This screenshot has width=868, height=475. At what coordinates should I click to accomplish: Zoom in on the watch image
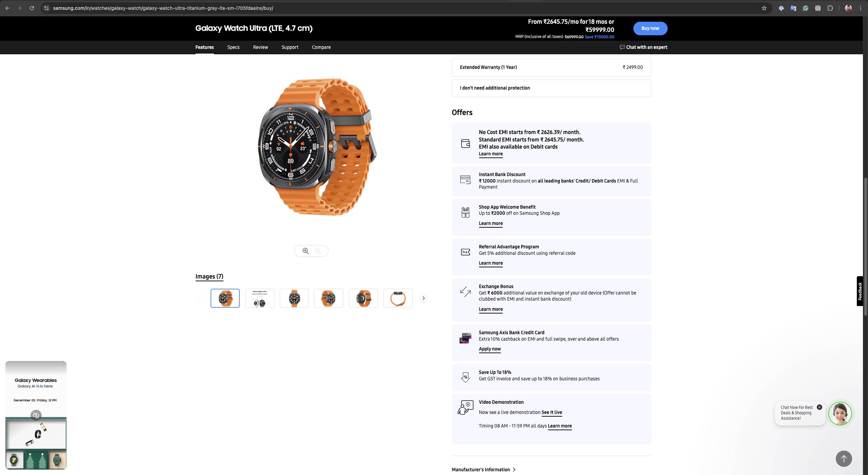tap(305, 251)
